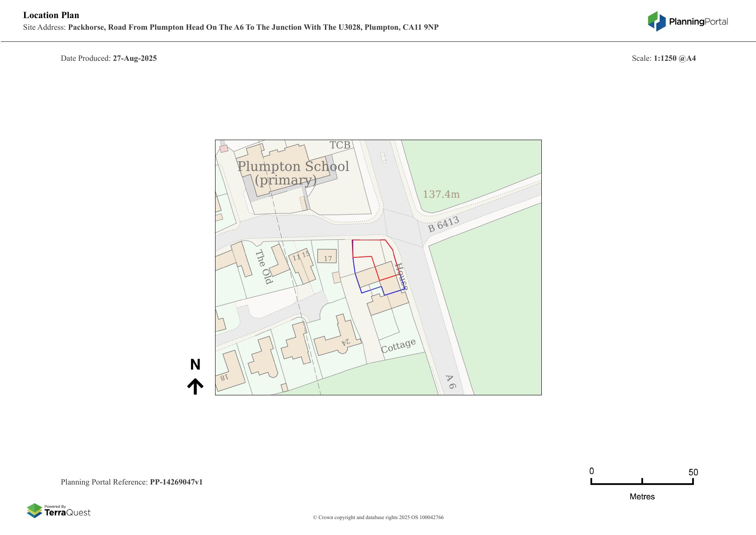Click the 137.4m spot height label

[x=441, y=194]
